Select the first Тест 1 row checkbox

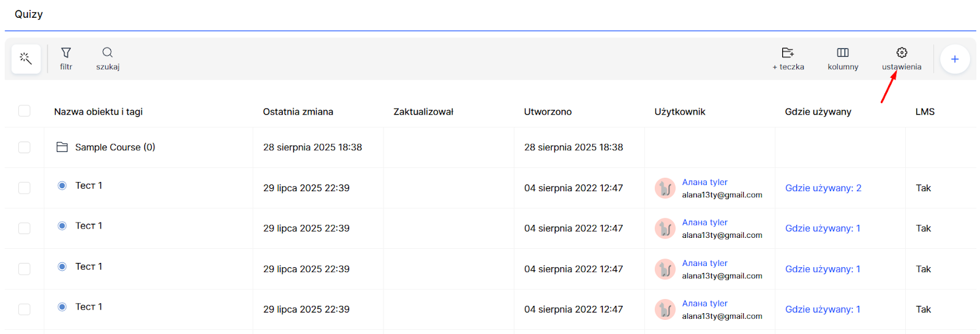point(24,188)
